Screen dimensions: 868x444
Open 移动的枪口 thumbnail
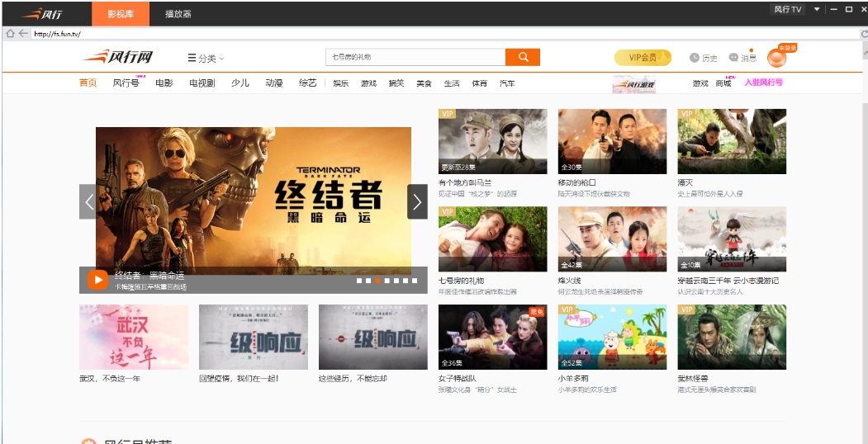[x=612, y=142]
